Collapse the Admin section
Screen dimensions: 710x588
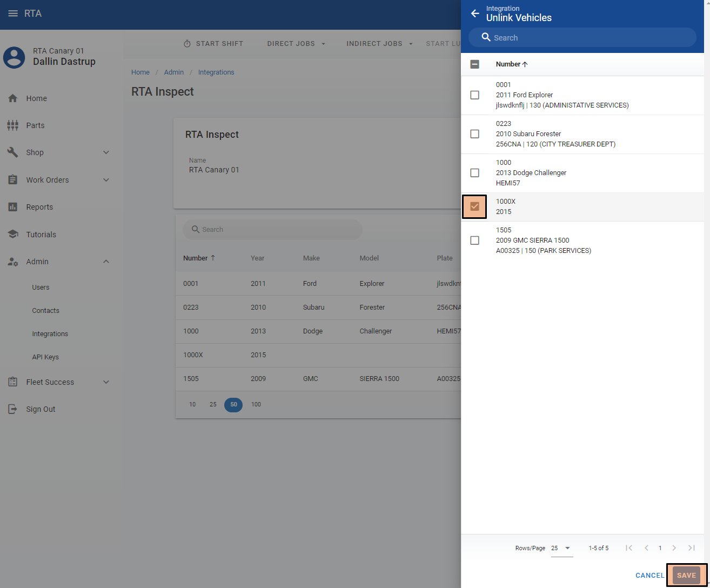tap(106, 262)
